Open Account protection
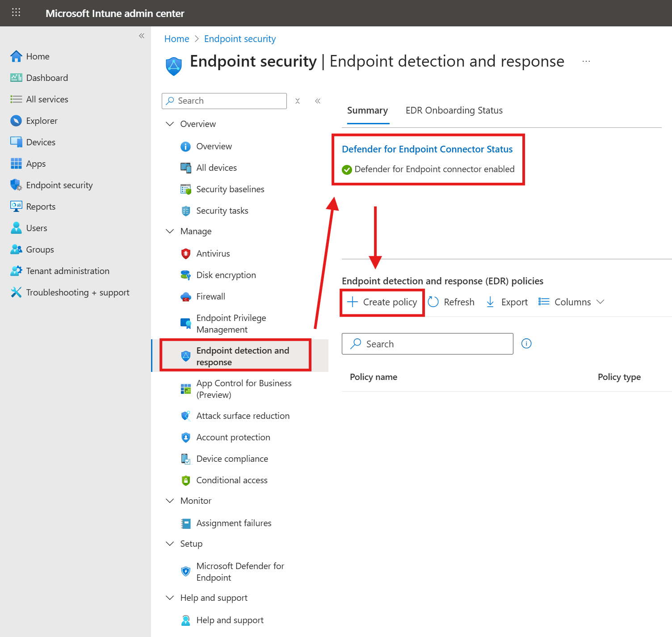 pyautogui.click(x=233, y=437)
